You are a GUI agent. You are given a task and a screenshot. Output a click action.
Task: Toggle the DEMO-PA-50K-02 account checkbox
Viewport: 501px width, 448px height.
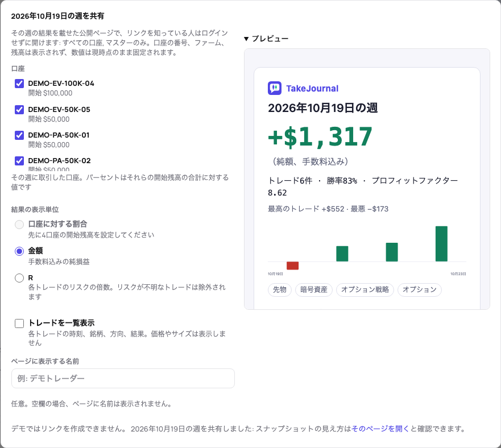(19, 161)
